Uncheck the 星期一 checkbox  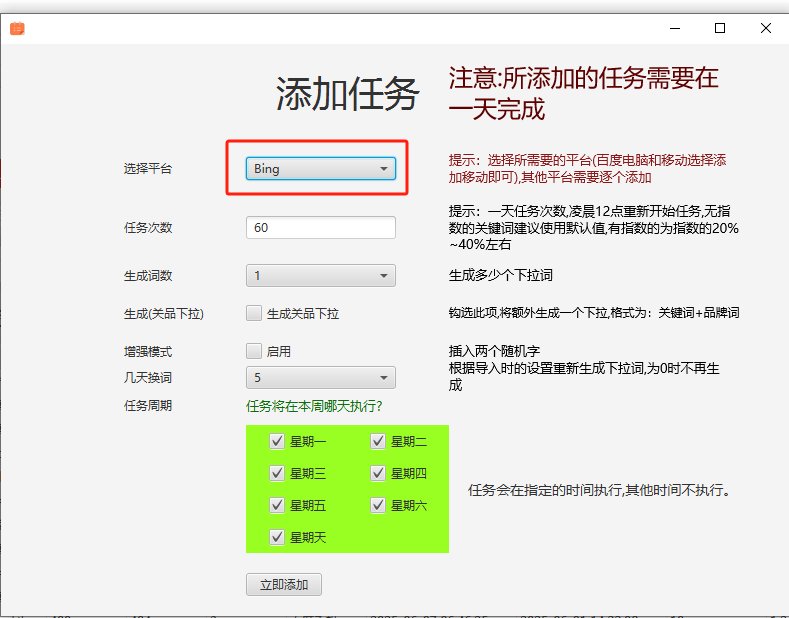pos(278,441)
